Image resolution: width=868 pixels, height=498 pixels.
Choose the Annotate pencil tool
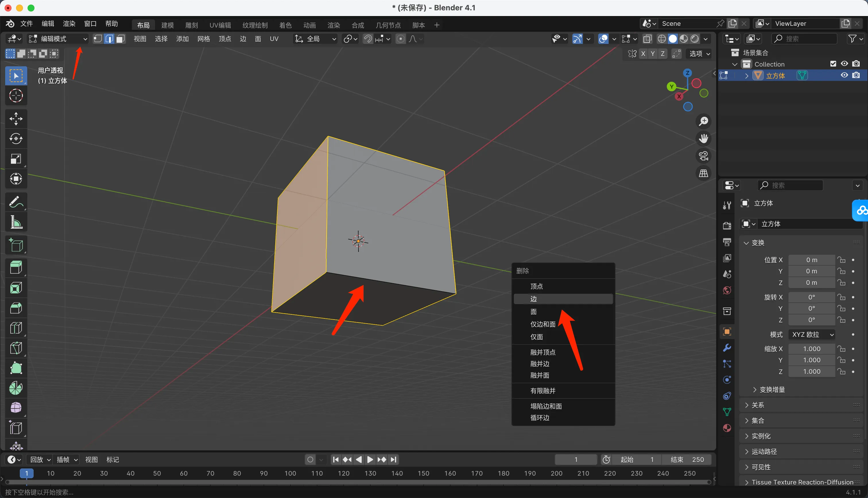tap(16, 202)
